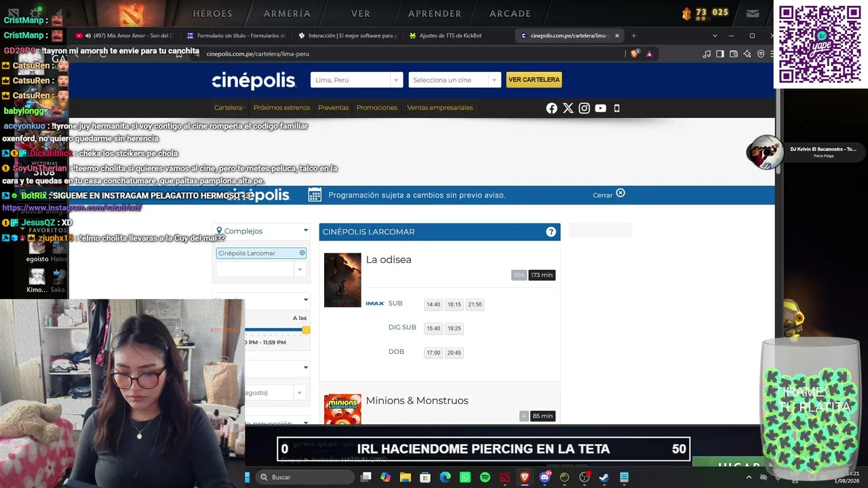The image size is (868, 488).
Task: Open the Brave Wallet icon
Action: tap(734, 54)
